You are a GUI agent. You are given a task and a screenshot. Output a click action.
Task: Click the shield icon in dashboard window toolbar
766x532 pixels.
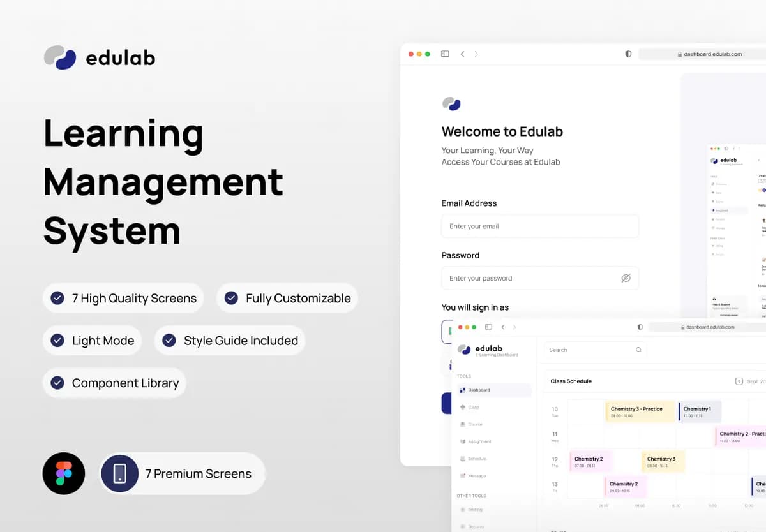[x=640, y=327]
